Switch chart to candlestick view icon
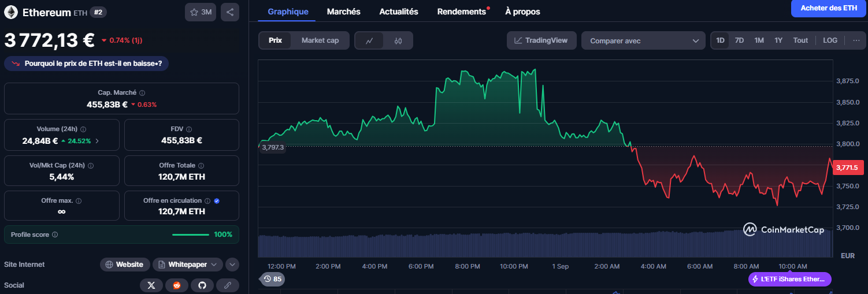This screenshot has width=868, height=294. 398,40
